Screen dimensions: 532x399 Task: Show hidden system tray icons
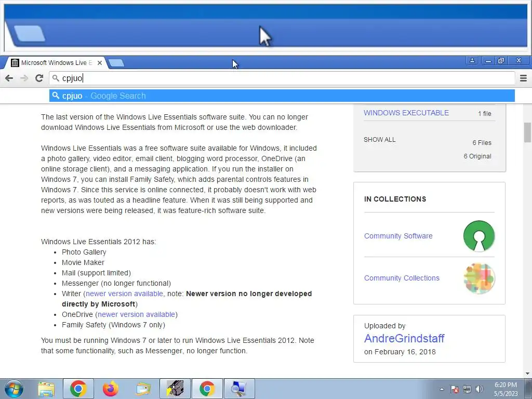442,389
